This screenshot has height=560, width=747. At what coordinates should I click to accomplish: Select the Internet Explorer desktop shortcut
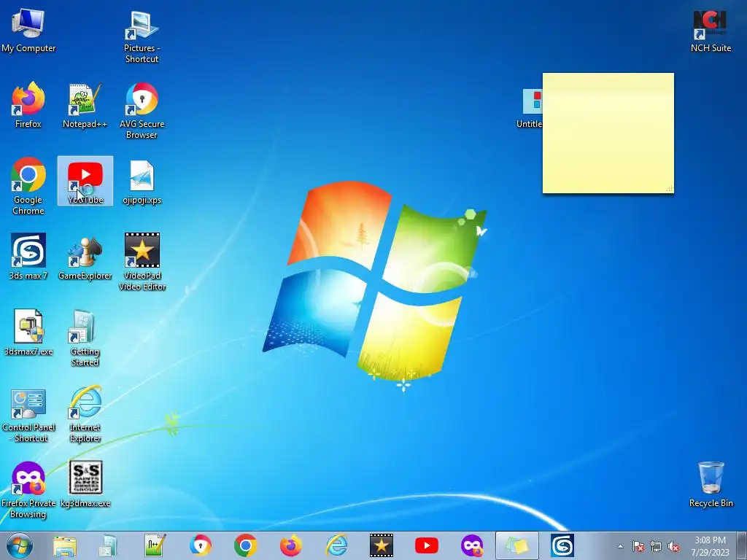85,414
